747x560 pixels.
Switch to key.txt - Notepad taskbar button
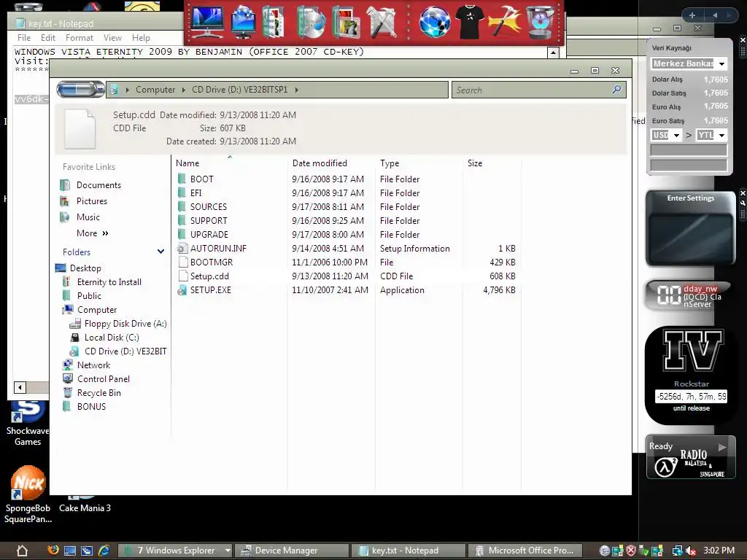click(x=408, y=551)
